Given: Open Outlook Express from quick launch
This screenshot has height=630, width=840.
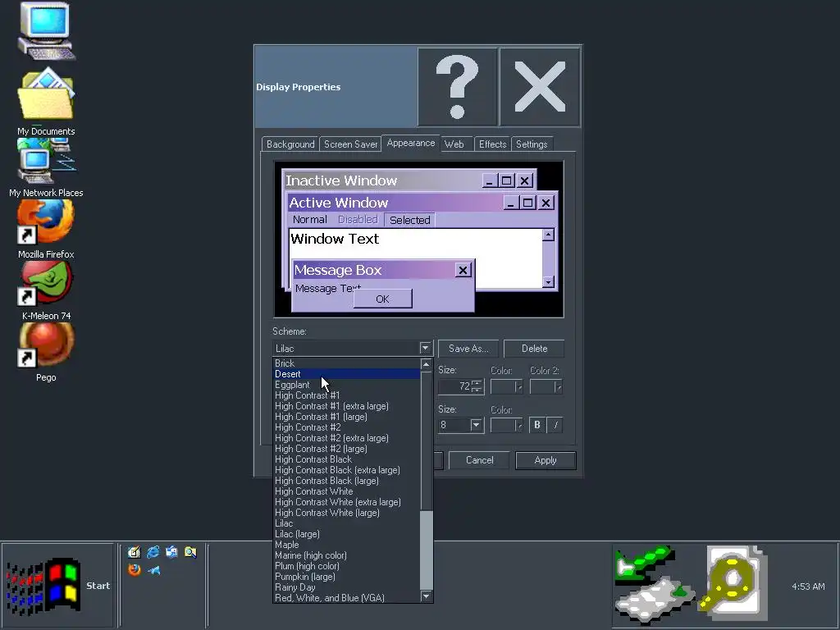Looking at the screenshot, I should pyautogui.click(x=172, y=552).
